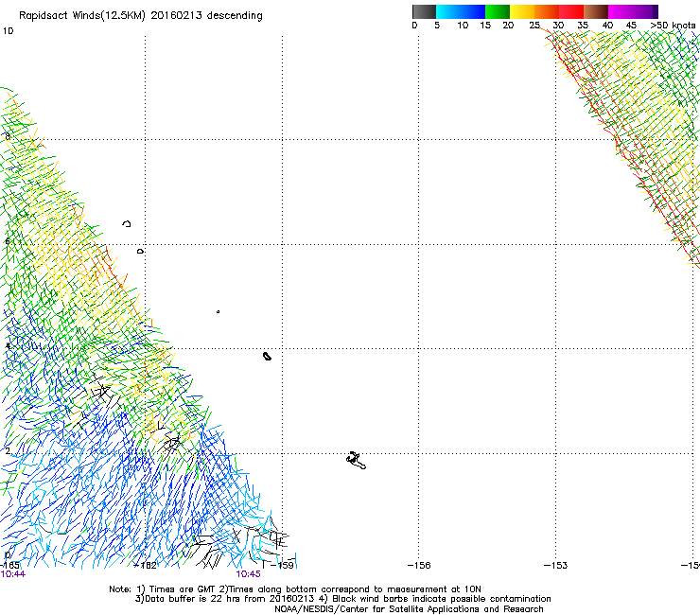
Task: Click the latitude label "4" on left axis
Action: (8, 346)
